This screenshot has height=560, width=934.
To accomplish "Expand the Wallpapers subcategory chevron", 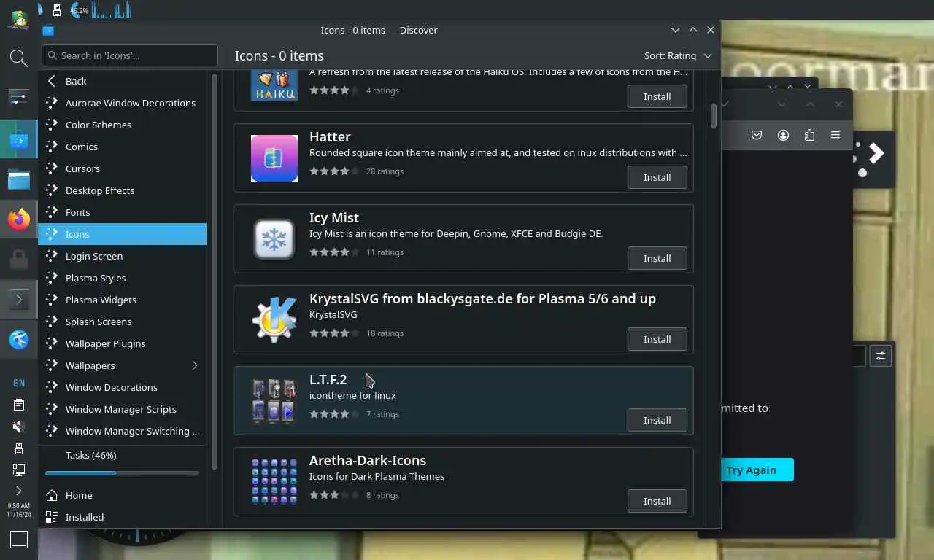I will (195, 365).
